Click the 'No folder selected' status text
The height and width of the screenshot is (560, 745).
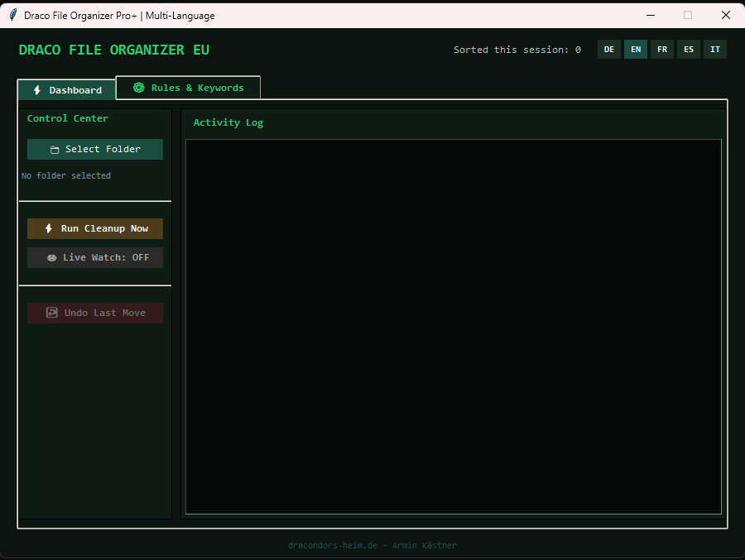pos(66,175)
